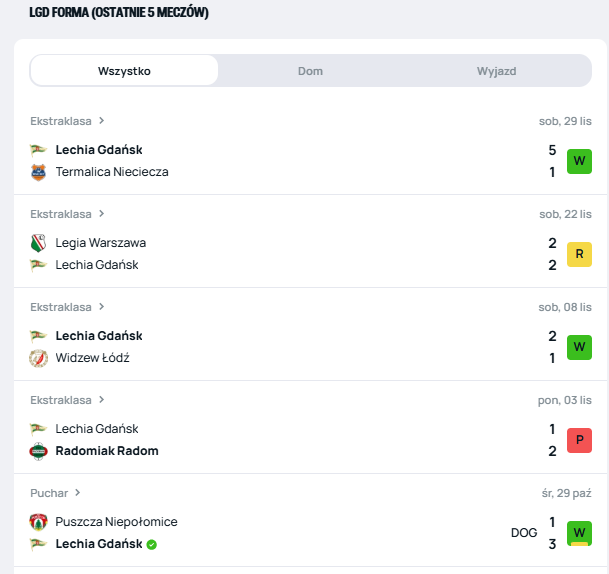Select the Wszystko filter tab
609x574 pixels.
[x=124, y=71]
